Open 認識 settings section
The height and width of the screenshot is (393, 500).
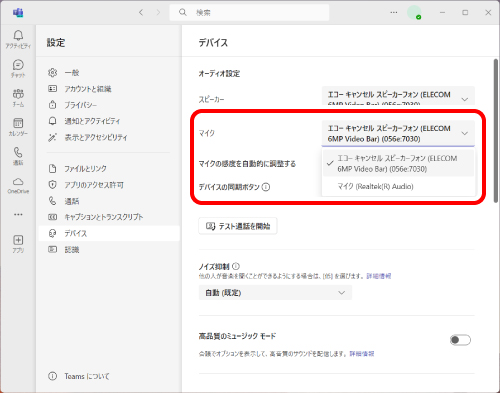coord(109,249)
